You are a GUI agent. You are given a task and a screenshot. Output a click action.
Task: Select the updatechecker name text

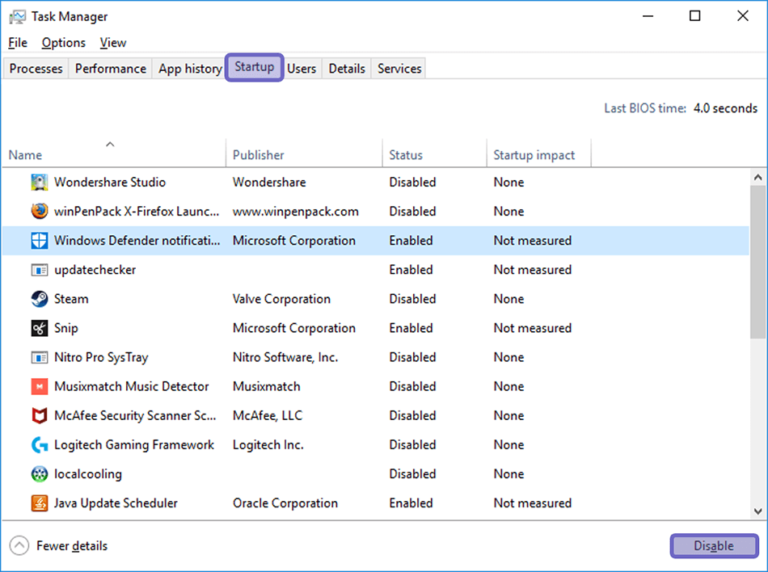pos(95,270)
